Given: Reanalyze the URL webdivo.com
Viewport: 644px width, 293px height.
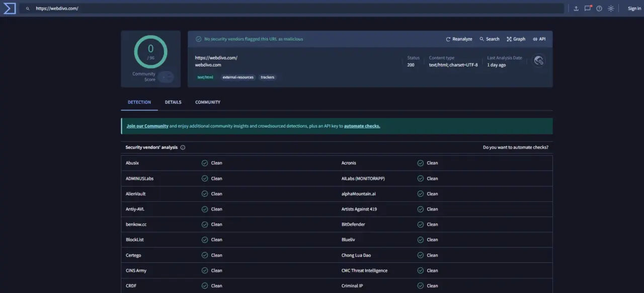Looking at the screenshot, I should coord(458,39).
